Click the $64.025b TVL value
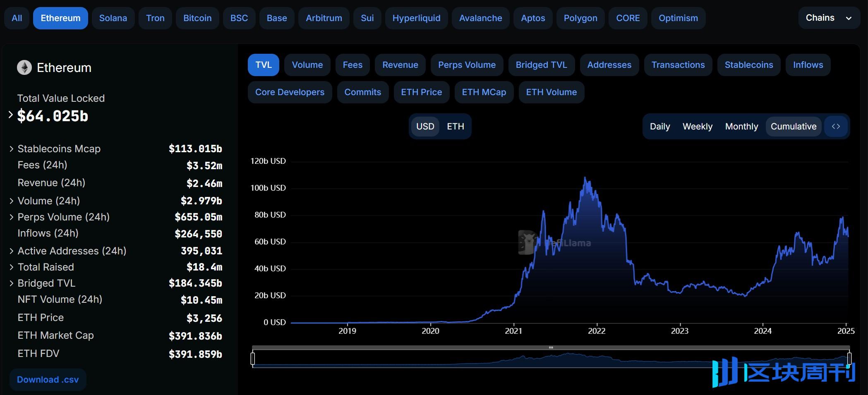Screen dimensions: 868x395 click(53, 116)
